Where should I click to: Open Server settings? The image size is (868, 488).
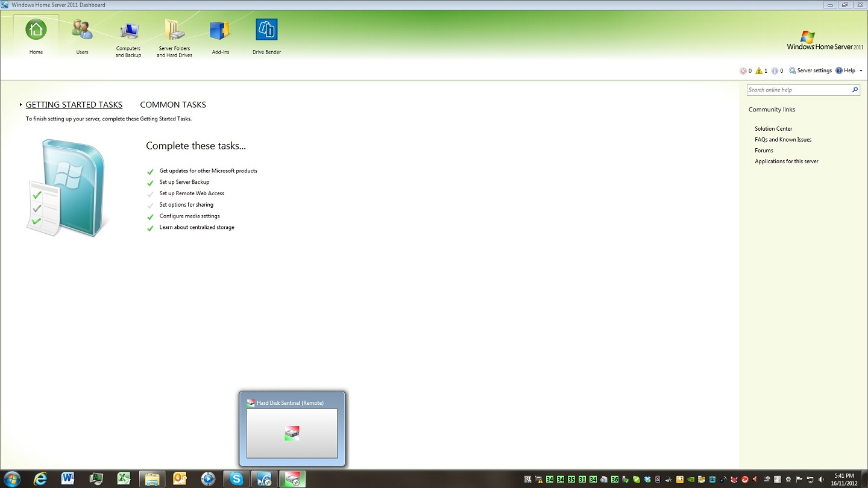[x=810, y=70]
